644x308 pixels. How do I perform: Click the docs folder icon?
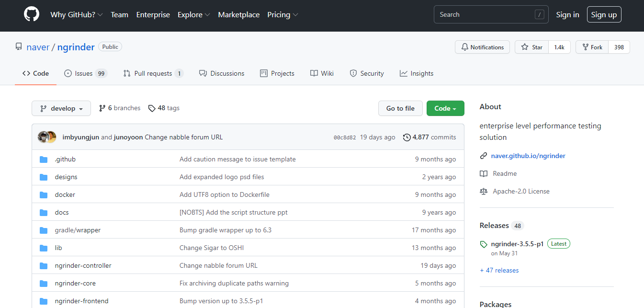[44, 212]
